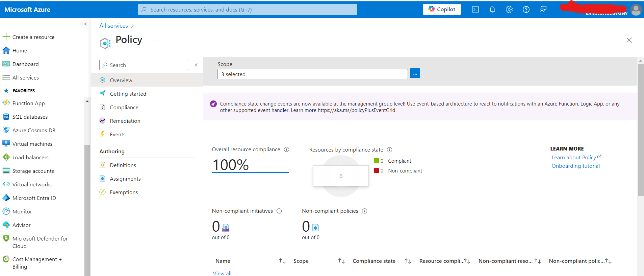The height and width of the screenshot is (276, 644).
Task: Click Create a resource plus icon
Action: 6,37
